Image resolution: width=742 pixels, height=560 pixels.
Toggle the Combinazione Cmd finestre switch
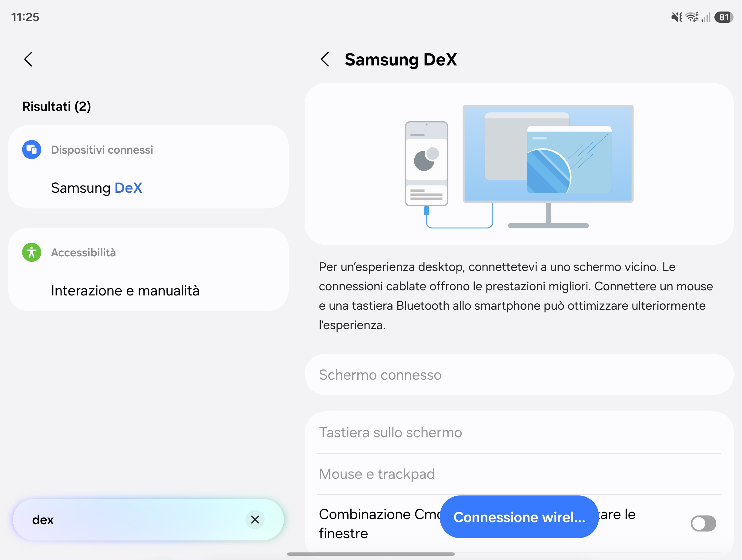click(x=703, y=523)
